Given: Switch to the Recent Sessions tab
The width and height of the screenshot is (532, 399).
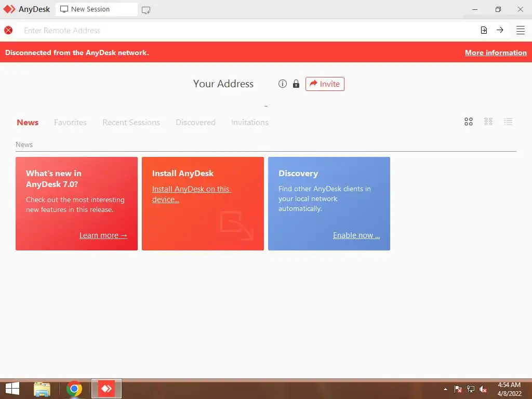Looking at the screenshot, I should [131, 122].
